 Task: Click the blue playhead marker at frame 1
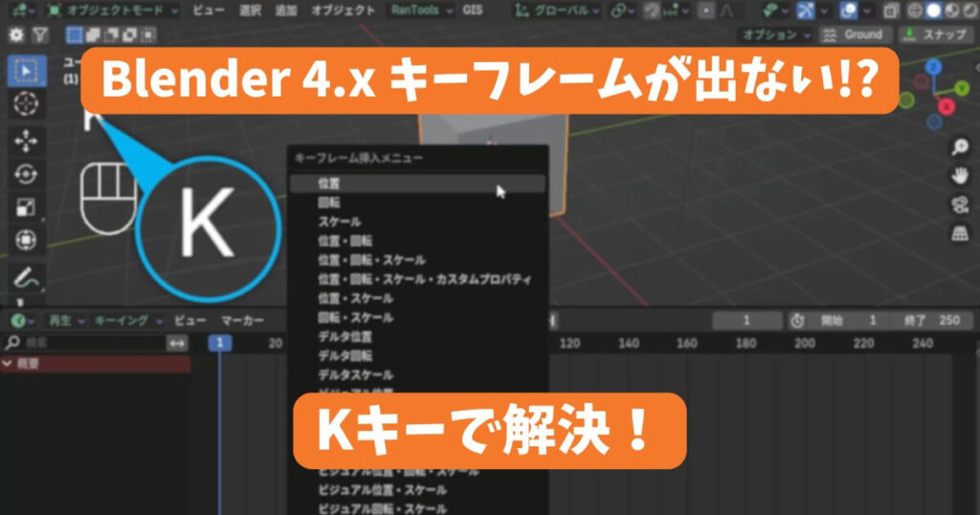coord(219,343)
